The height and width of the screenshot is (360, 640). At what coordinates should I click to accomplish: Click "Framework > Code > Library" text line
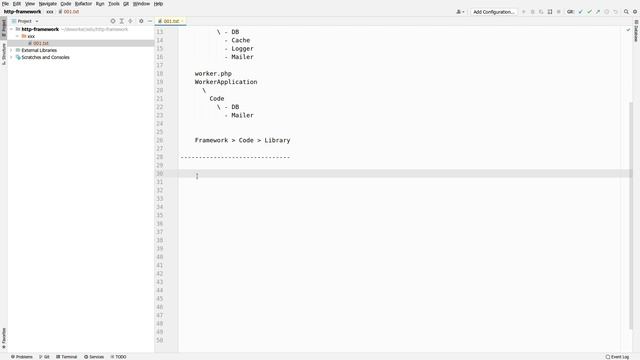pyautogui.click(x=242, y=140)
